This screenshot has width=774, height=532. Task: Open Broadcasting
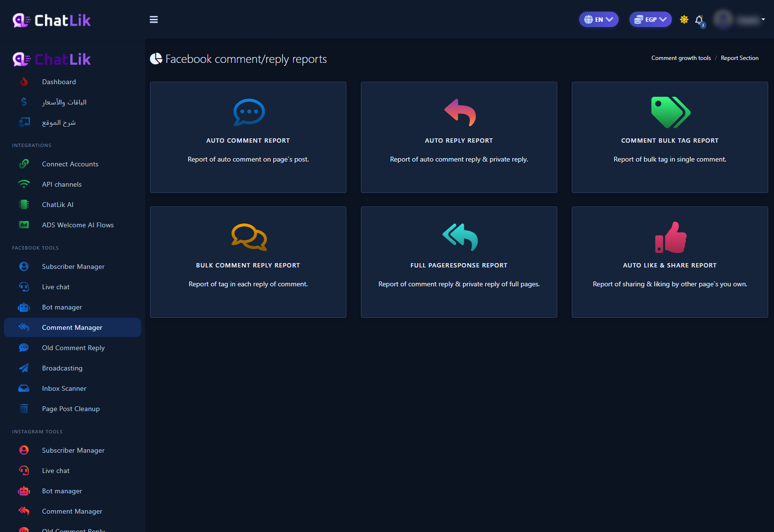(73, 368)
